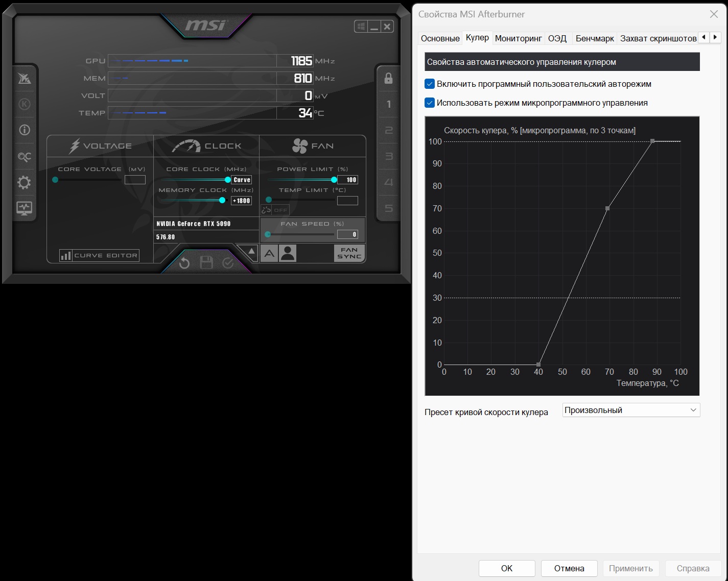Select profile slot 4 in Afterburner

point(389,182)
